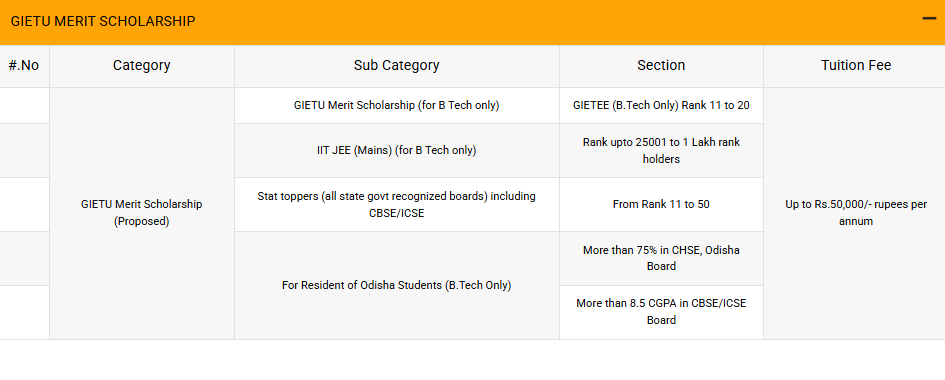Image resolution: width=945 pixels, height=380 pixels.
Task: Click the empty #.No cell in last row
Action: (24, 312)
